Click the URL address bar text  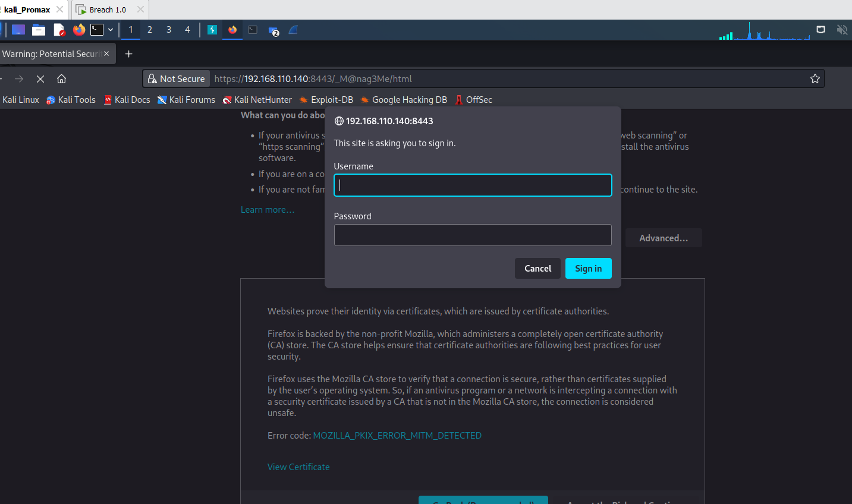point(313,78)
